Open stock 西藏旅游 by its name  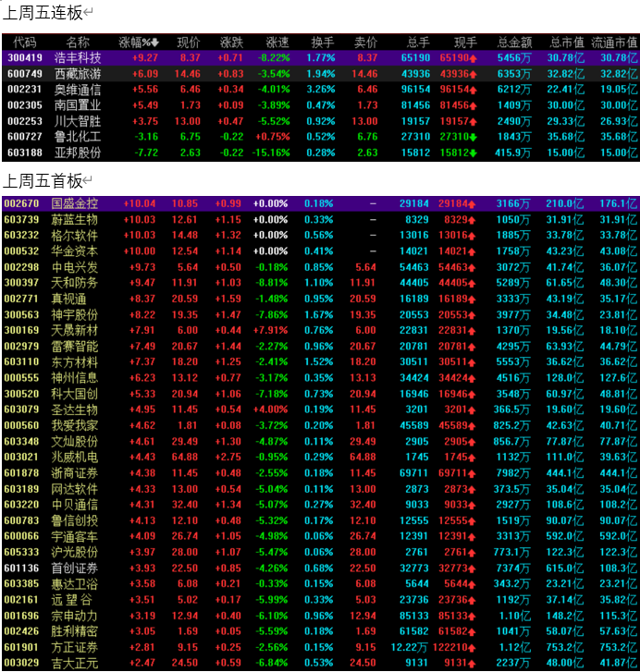pyautogui.click(x=78, y=74)
